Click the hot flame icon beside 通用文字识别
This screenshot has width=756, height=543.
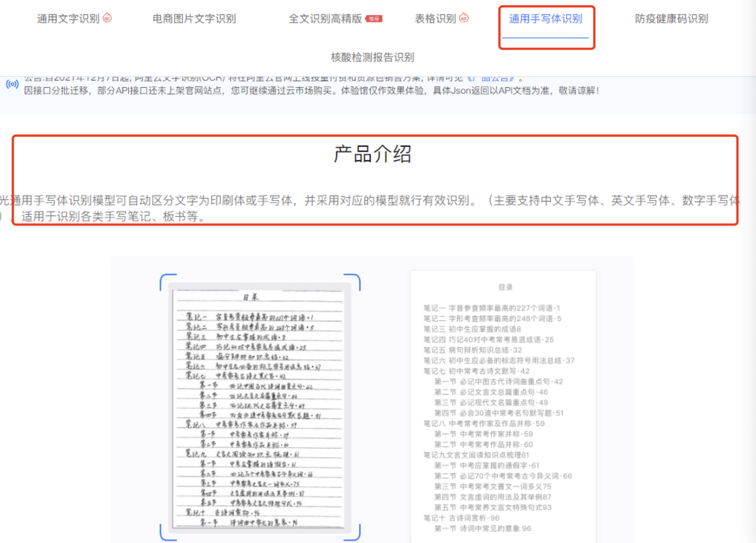tap(107, 17)
